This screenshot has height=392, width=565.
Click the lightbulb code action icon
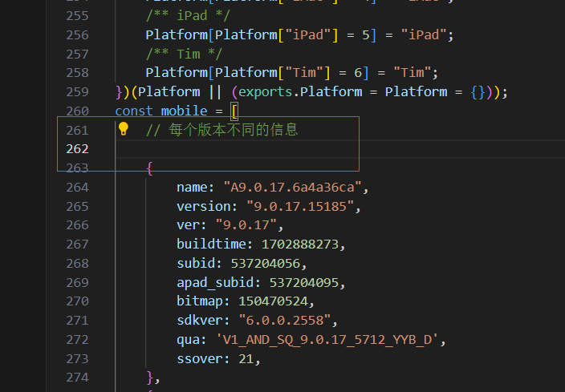pyautogui.click(x=123, y=129)
